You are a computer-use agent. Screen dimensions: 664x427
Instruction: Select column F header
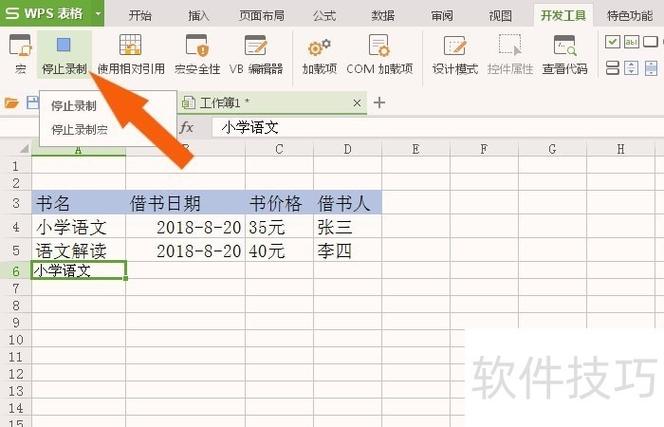[x=484, y=149]
